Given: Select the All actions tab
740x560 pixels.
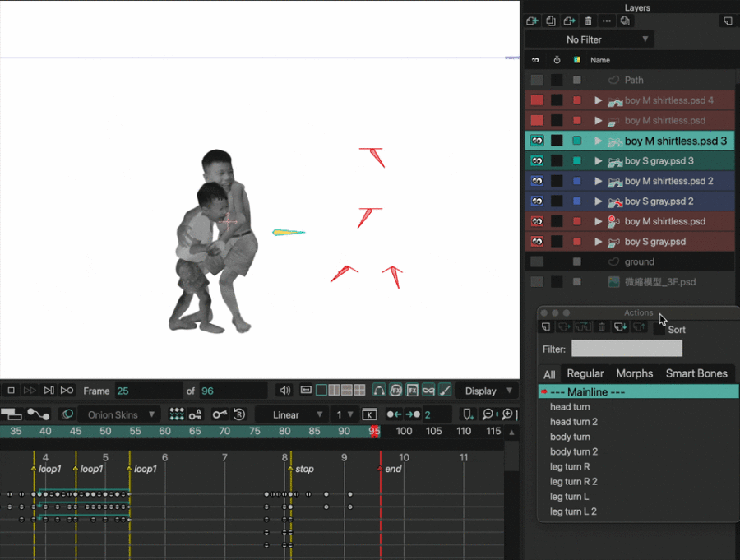Looking at the screenshot, I should pos(549,374).
